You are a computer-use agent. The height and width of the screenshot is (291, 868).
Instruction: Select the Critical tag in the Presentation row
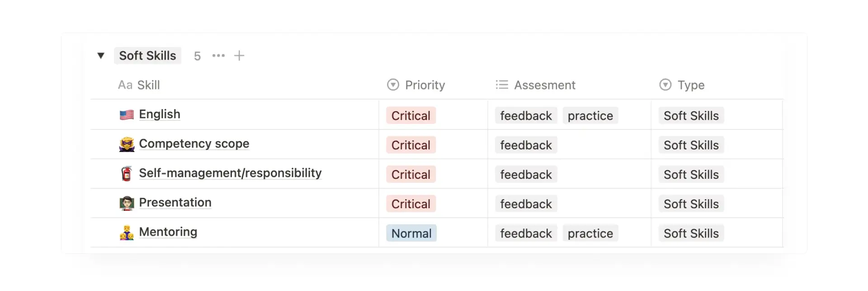(x=410, y=203)
